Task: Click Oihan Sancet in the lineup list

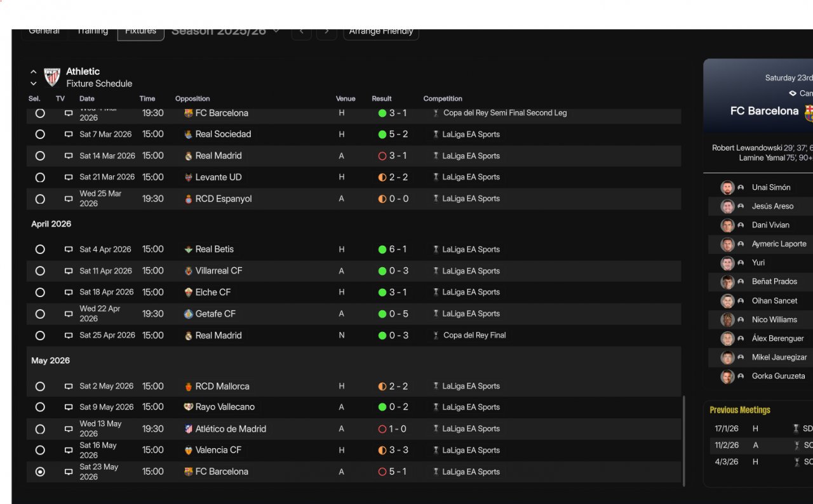Action: tap(775, 301)
